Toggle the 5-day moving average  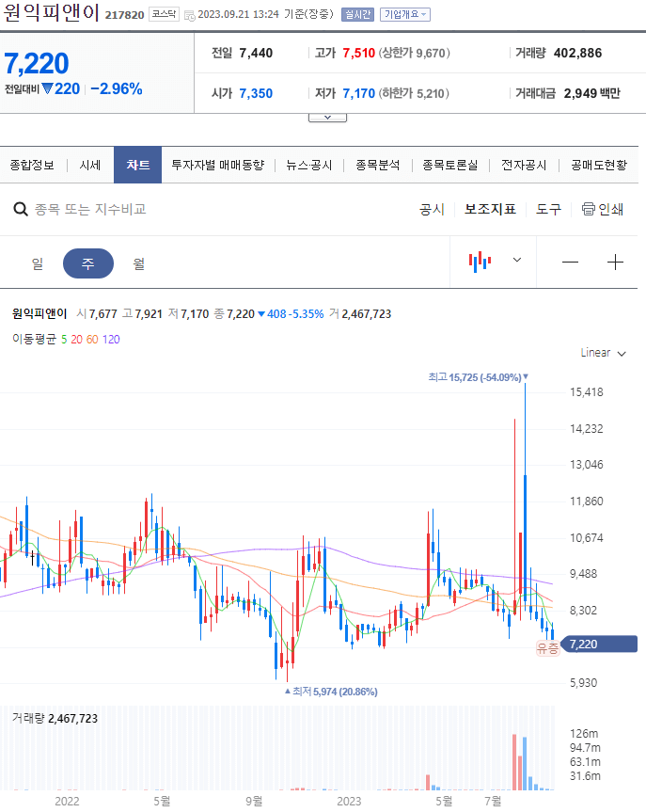pyautogui.click(x=64, y=340)
